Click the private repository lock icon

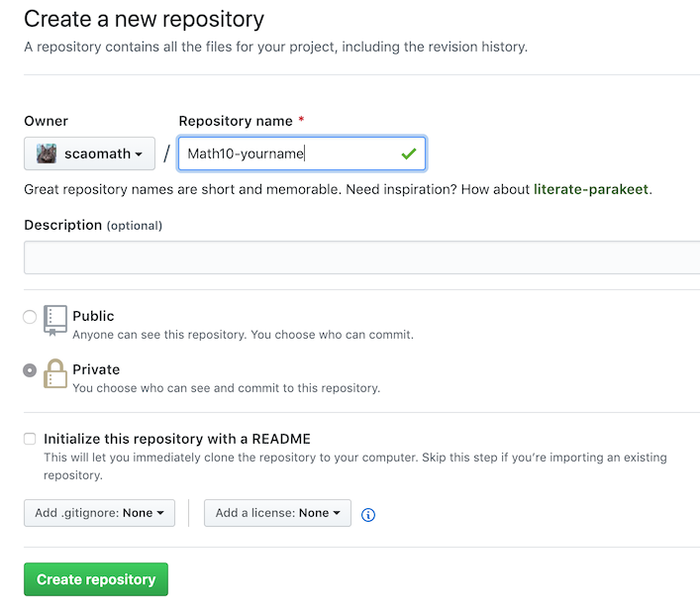(55, 373)
